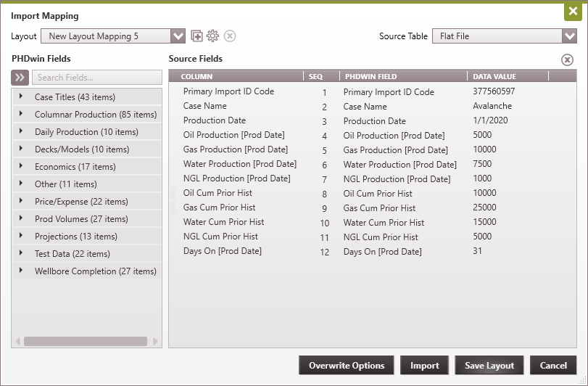The image size is (588, 386).
Task: Select Oil Production [Prod Date] in COLUMN
Action: click(234, 135)
